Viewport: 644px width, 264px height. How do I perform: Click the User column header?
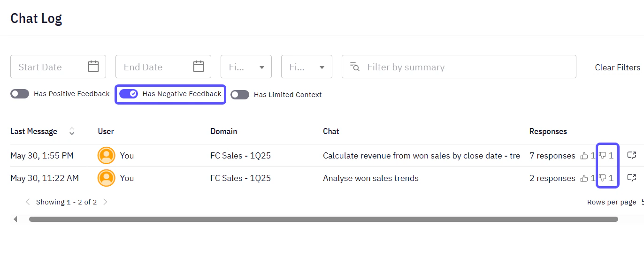click(x=106, y=131)
